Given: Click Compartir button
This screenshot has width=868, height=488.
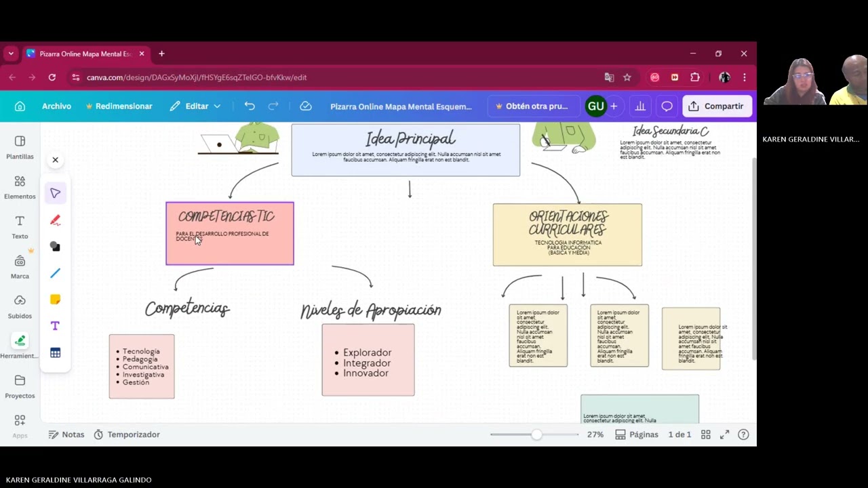Looking at the screenshot, I should click(716, 106).
